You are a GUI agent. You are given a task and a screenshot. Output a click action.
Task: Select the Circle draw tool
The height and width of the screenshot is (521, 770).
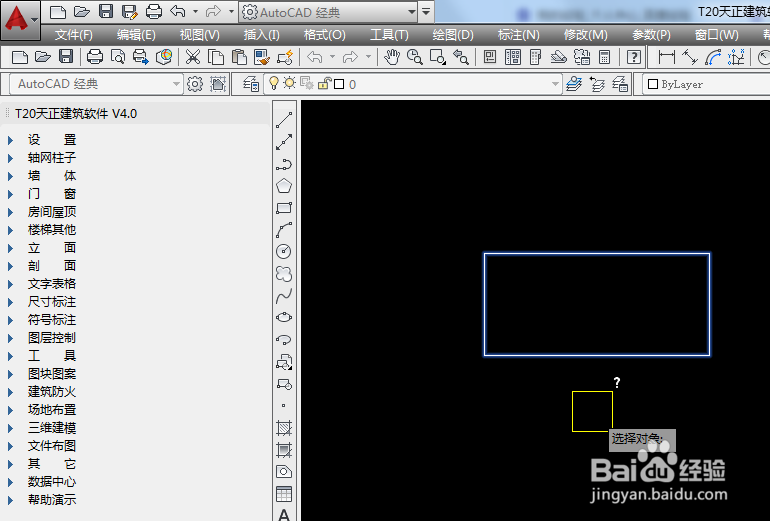[284, 251]
